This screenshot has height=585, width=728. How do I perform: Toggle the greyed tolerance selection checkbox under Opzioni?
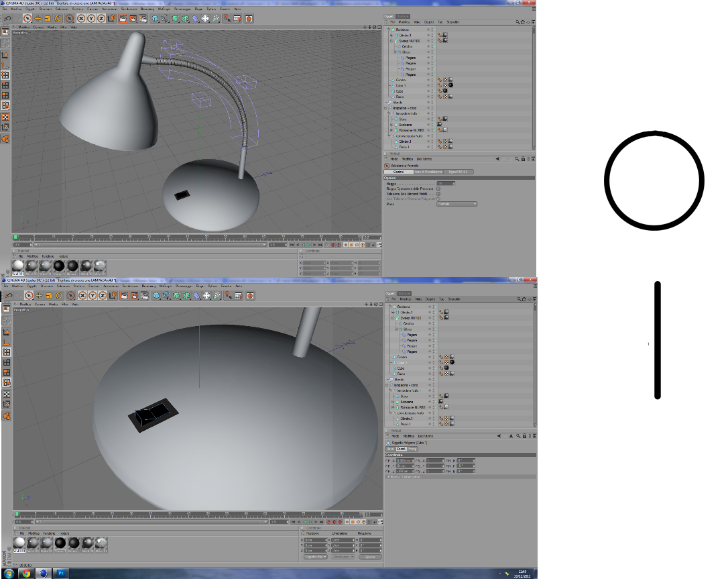pyautogui.click(x=438, y=199)
